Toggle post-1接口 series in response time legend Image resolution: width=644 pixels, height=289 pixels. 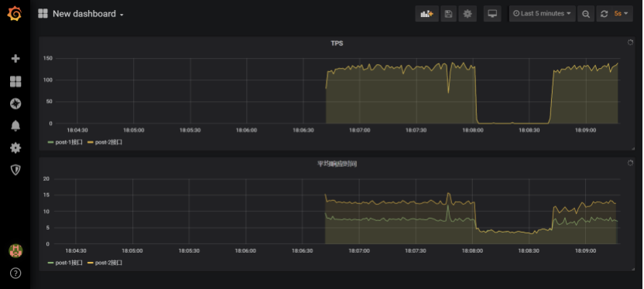(x=68, y=263)
